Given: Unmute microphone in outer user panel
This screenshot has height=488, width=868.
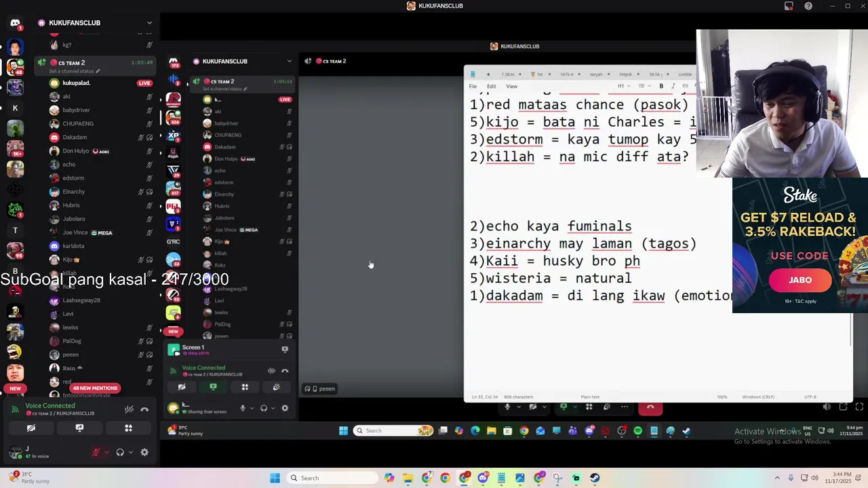Looking at the screenshot, I should [96, 453].
